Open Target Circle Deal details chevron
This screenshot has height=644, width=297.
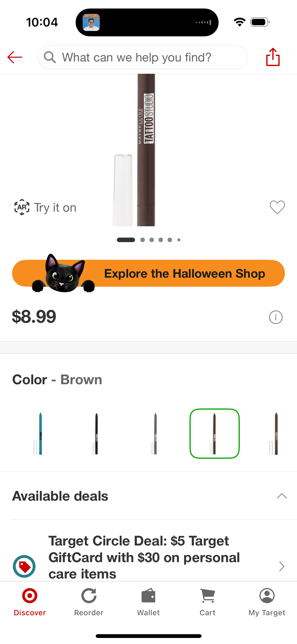[x=282, y=566]
